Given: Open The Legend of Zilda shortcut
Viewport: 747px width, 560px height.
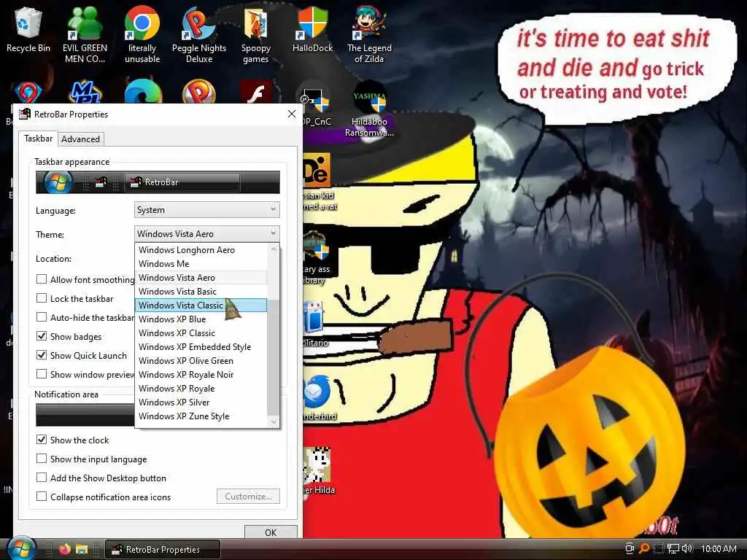Looking at the screenshot, I should pyautogui.click(x=369, y=36).
